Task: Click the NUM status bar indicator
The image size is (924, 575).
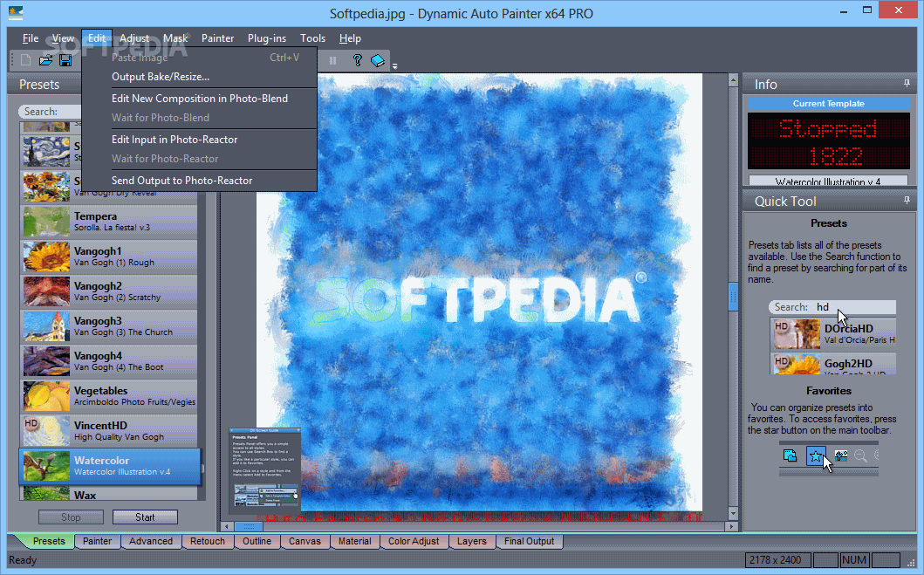Action: [x=854, y=559]
